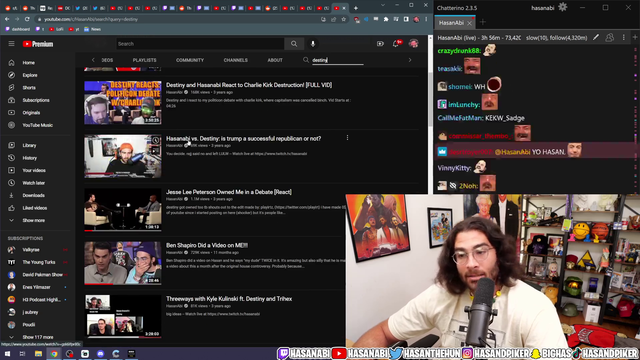Open File Explorer from taskbar
The height and width of the screenshot is (360, 640).
(38, 353)
